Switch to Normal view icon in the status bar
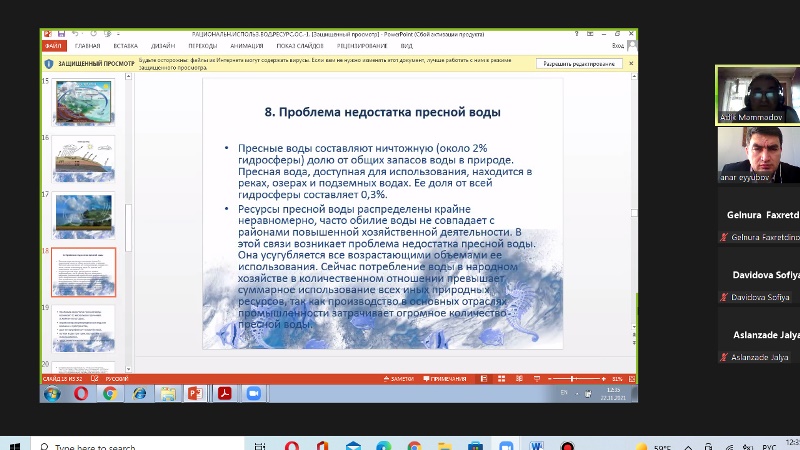 click(x=484, y=379)
